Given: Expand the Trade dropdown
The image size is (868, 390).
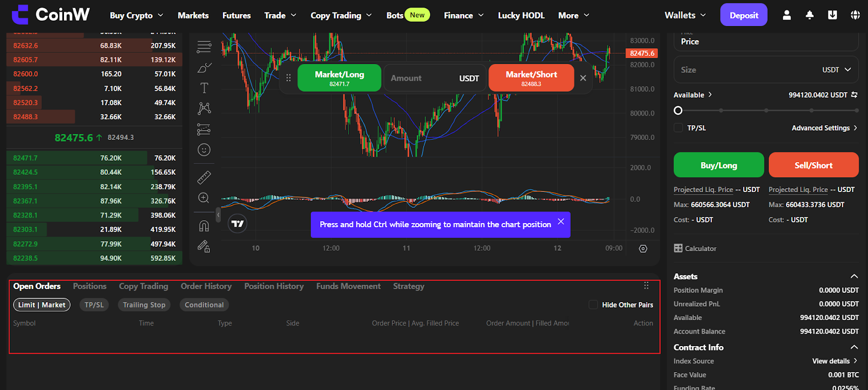Looking at the screenshot, I should tap(280, 15).
